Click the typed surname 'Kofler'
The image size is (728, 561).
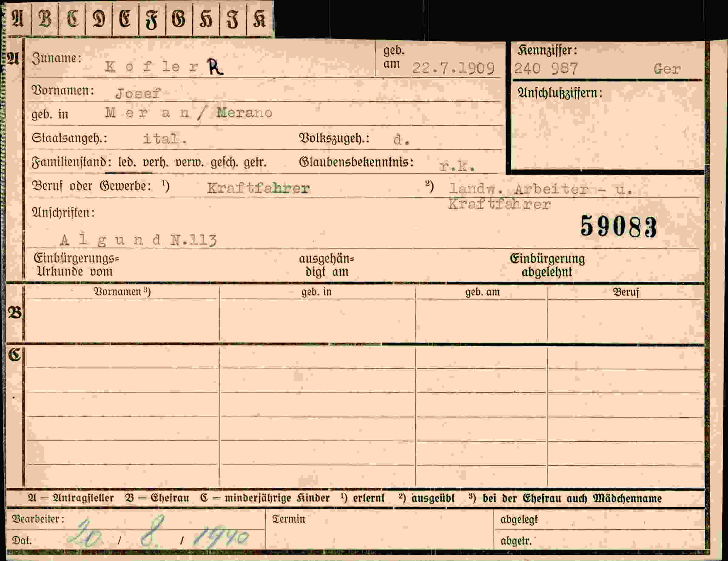click(151, 67)
